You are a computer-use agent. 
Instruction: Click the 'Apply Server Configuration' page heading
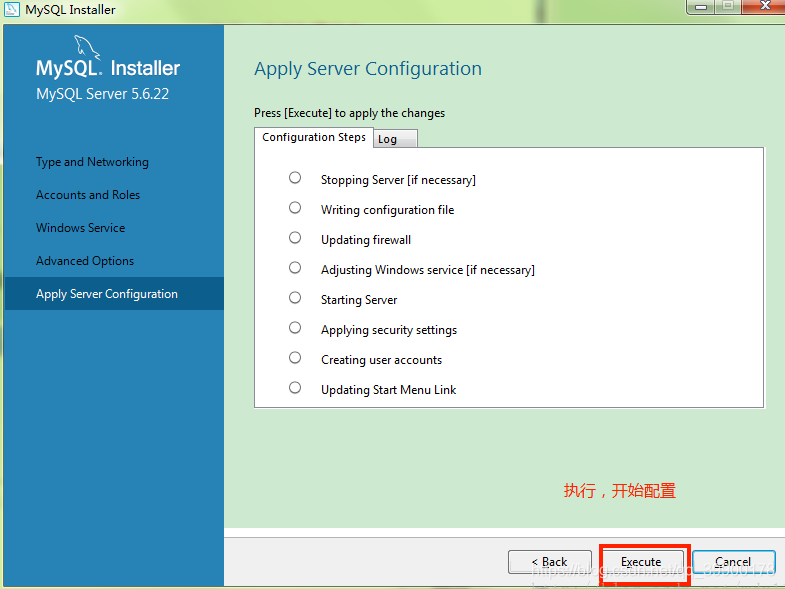click(x=368, y=69)
